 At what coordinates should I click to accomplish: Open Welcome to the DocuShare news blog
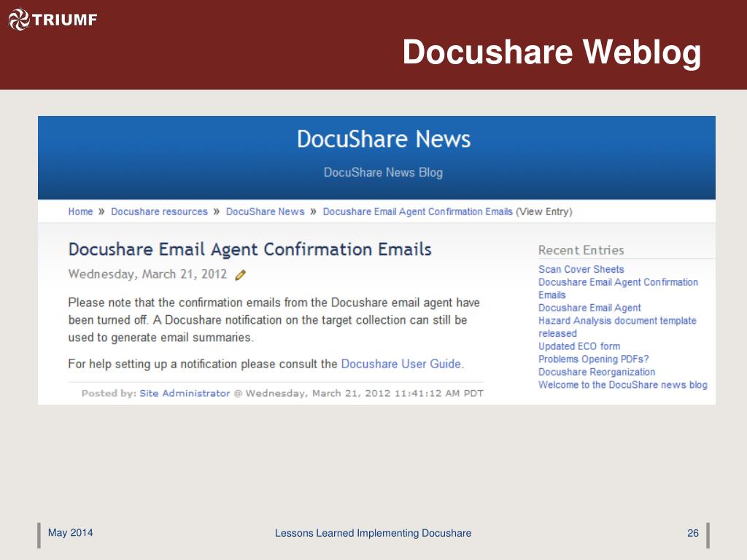[623, 385]
